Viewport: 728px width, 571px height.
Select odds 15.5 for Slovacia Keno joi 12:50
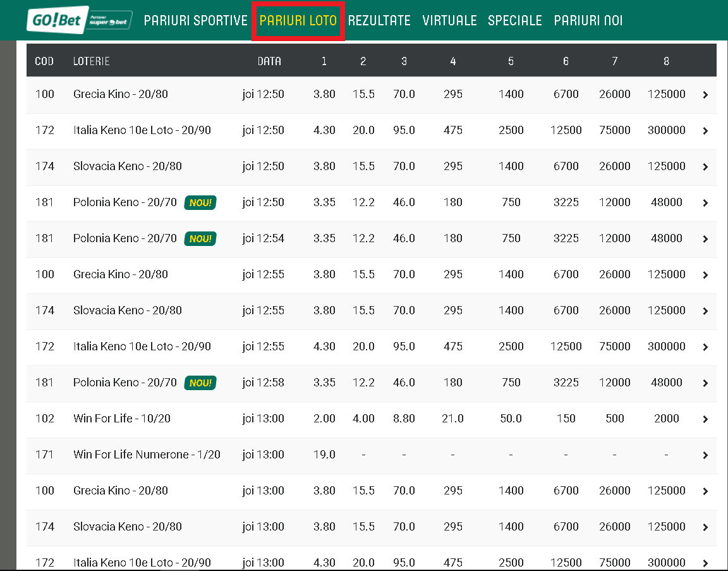pyautogui.click(x=363, y=166)
